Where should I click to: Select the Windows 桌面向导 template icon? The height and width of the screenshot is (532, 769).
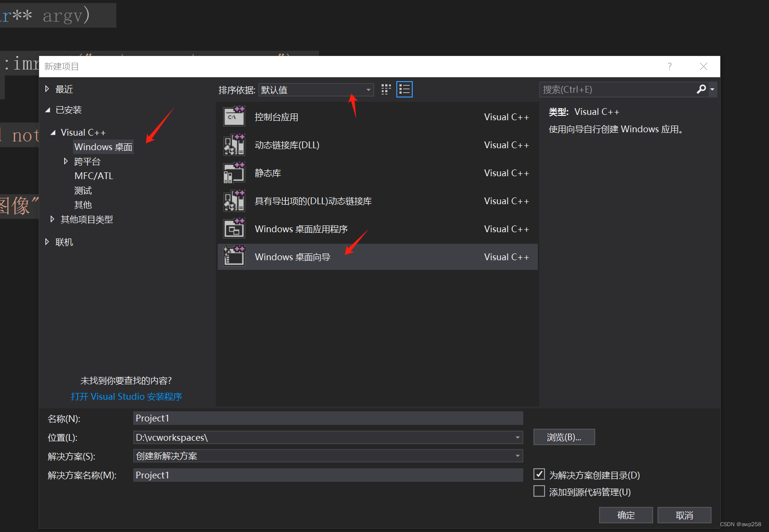pos(234,256)
